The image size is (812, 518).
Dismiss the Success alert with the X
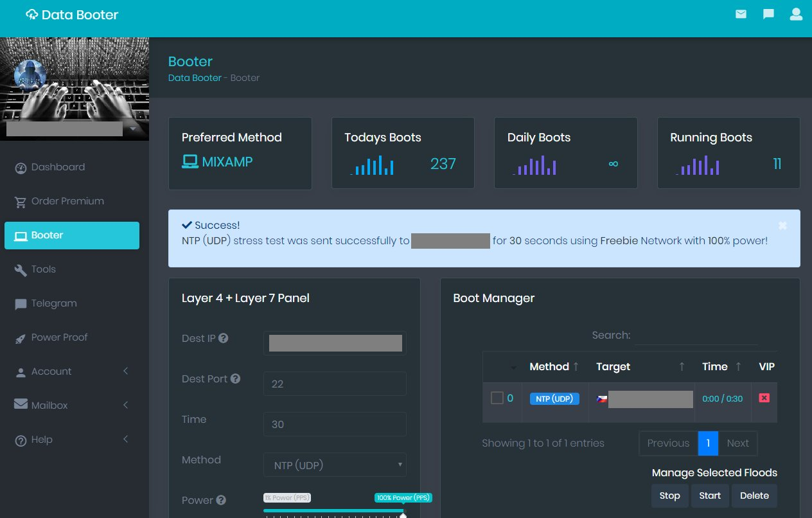click(782, 226)
